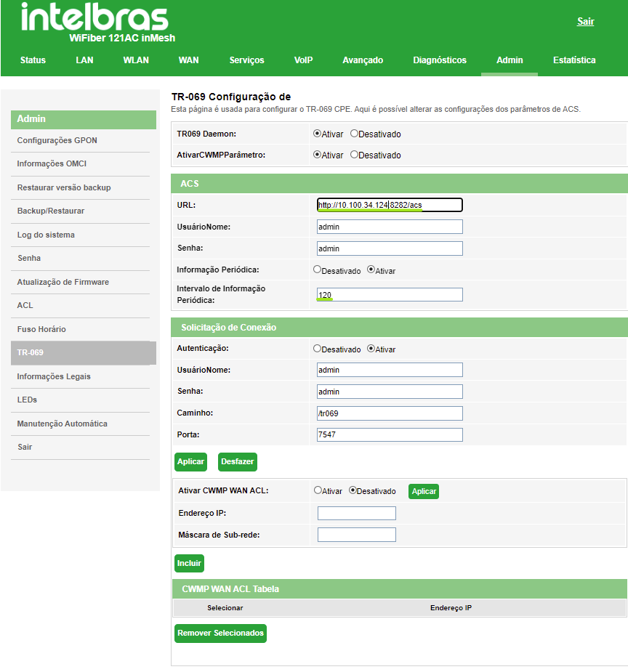The height and width of the screenshot is (672, 628).
Task: Click the Caminho field
Action: 390,413
